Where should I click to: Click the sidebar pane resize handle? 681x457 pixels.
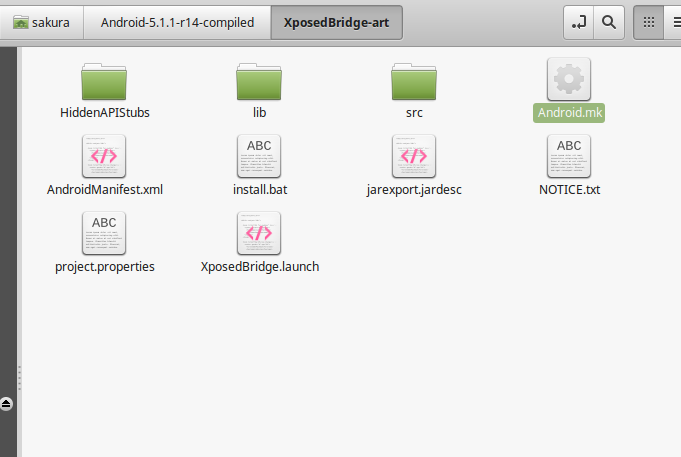[20, 378]
